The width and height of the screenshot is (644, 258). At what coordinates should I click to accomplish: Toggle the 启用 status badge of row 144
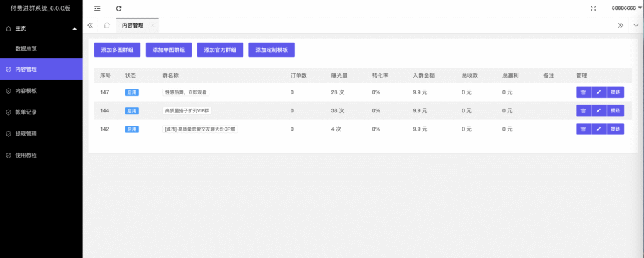132,110
